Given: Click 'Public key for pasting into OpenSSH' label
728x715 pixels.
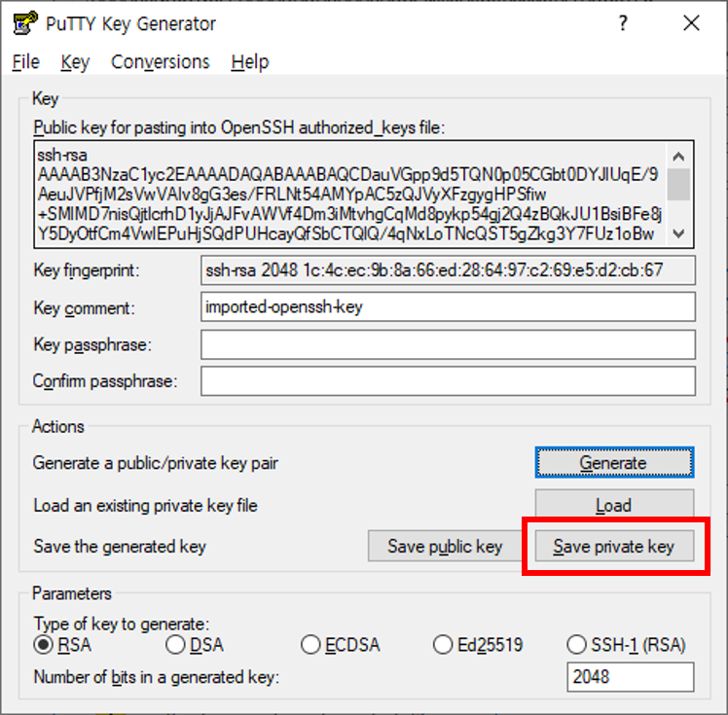Looking at the screenshot, I should (239, 127).
